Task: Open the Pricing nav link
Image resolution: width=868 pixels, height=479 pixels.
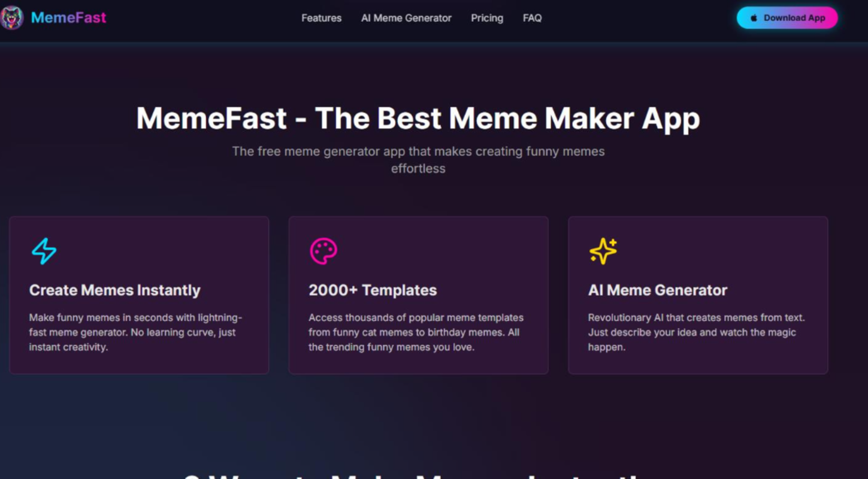Action: click(x=487, y=18)
